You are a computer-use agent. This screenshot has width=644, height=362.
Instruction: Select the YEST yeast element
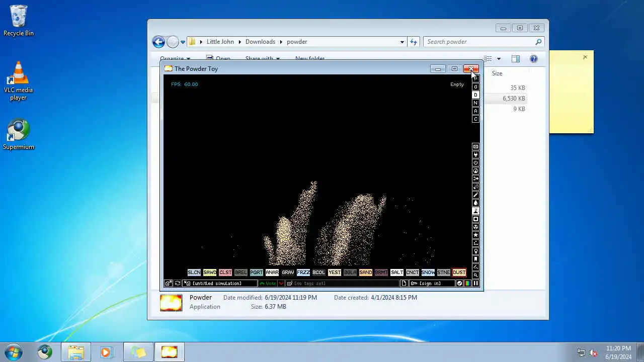(x=335, y=273)
